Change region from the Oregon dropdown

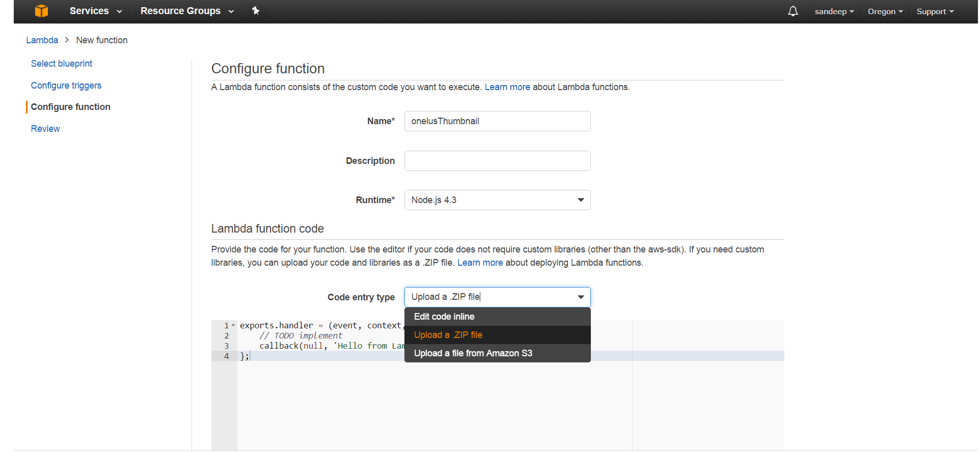click(885, 11)
